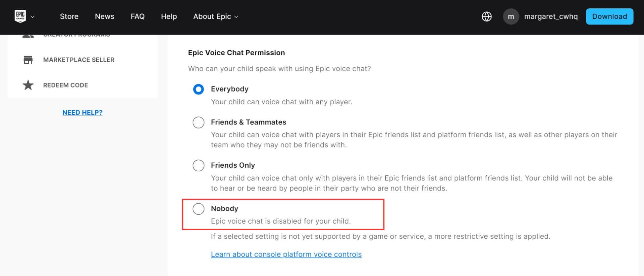
Task: Open console platform voice controls link
Action: (x=286, y=254)
